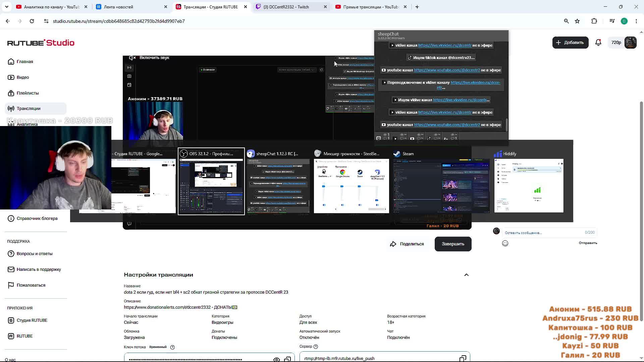Go back to the previous page
This screenshot has height=362, width=644.
click(x=8, y=21)
